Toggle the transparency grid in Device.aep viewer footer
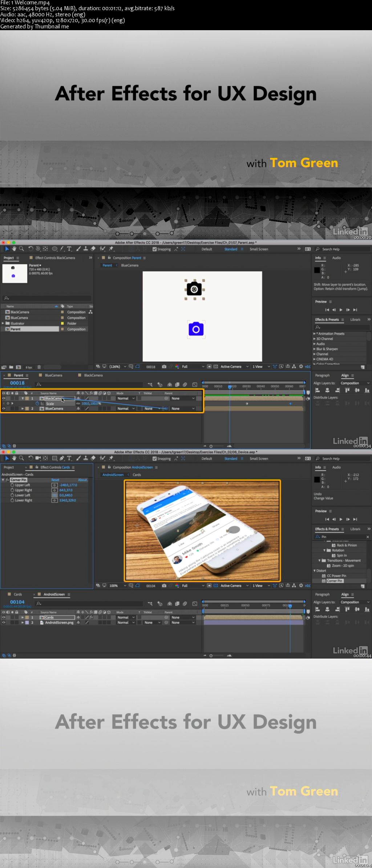This screenshot has width=372, height=868. 215,585
